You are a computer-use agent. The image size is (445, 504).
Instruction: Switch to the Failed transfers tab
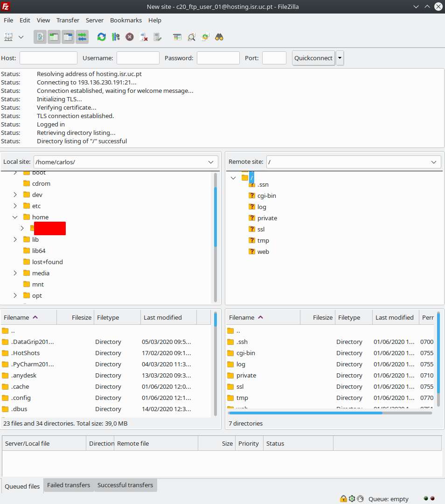[x=69, y=485]
